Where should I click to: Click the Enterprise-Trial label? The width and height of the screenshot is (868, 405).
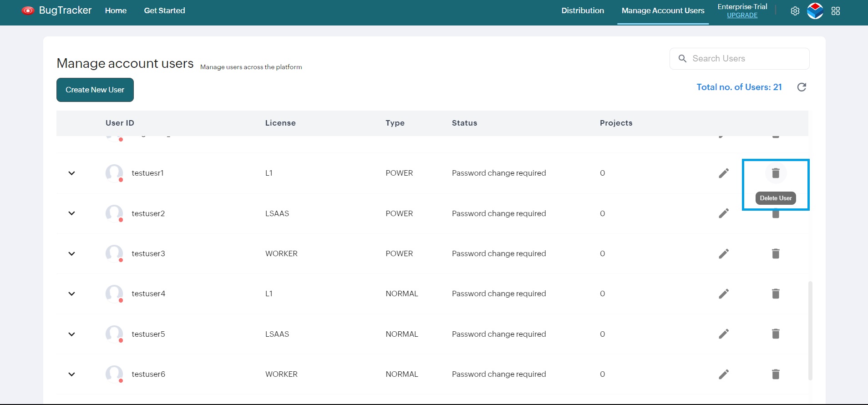(742, 6)
